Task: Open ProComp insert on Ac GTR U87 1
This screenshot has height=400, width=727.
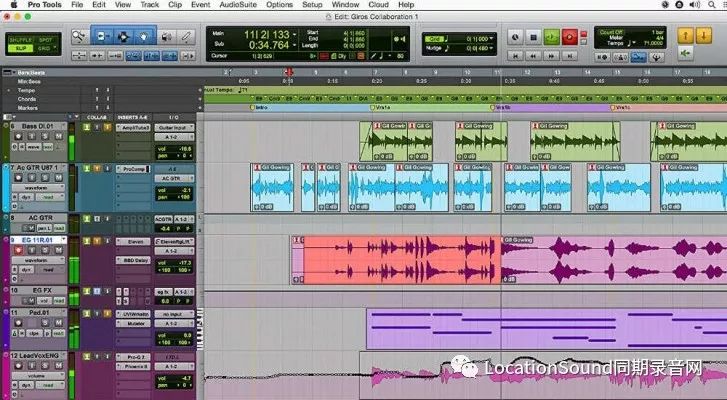Action: pos(133,169)
